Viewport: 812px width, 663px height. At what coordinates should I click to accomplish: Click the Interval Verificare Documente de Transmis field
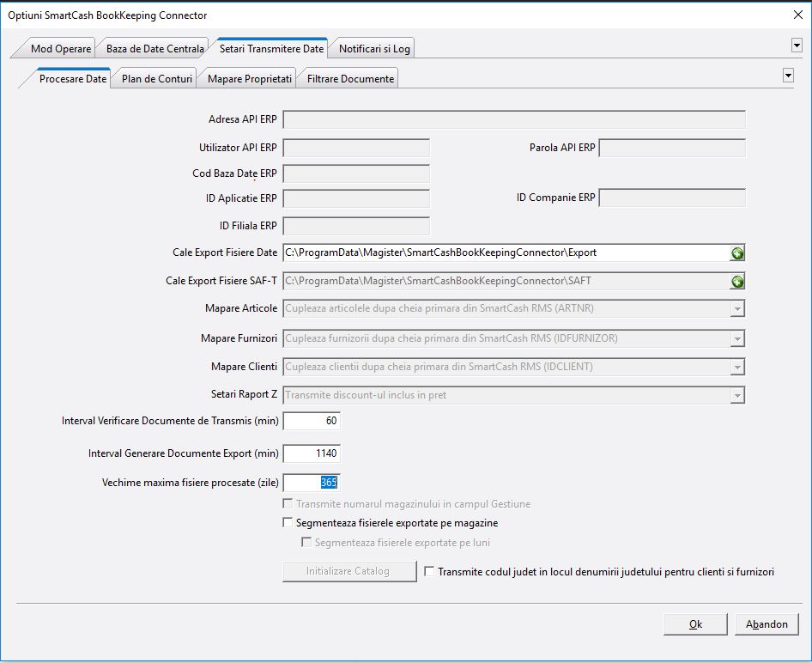click(312, 421)
